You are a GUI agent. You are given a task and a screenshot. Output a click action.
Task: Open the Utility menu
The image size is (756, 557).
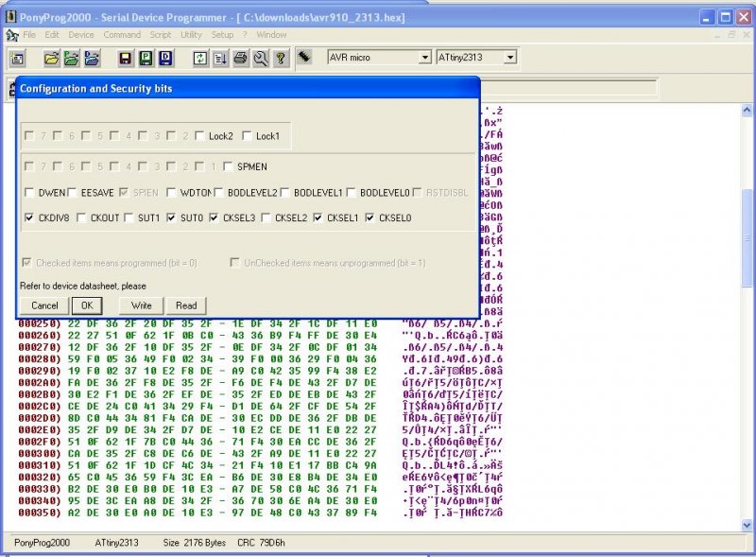191,35
